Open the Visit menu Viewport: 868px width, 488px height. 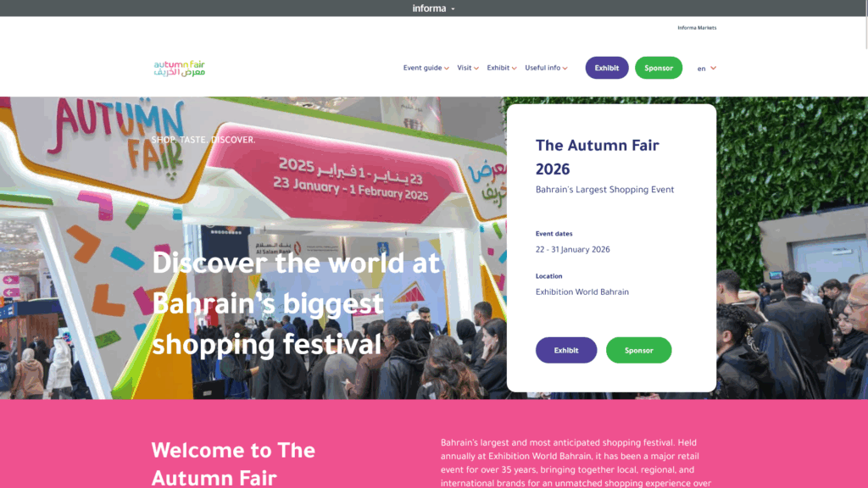coord(468,68)
